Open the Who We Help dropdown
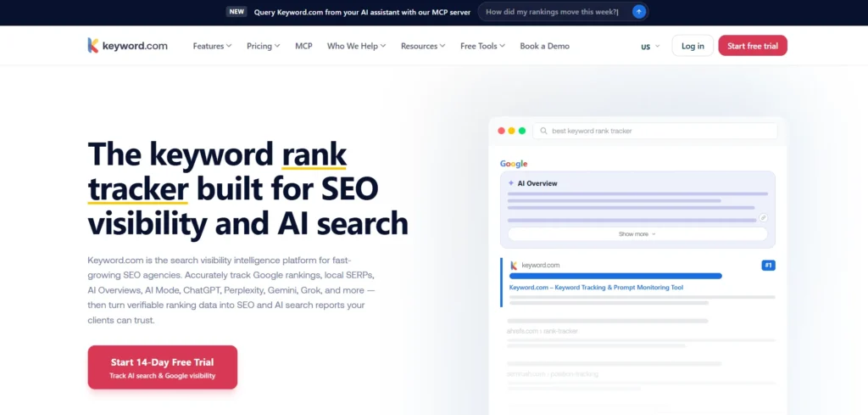The width and height of the screenshot is (868, 415). point(357,46)
